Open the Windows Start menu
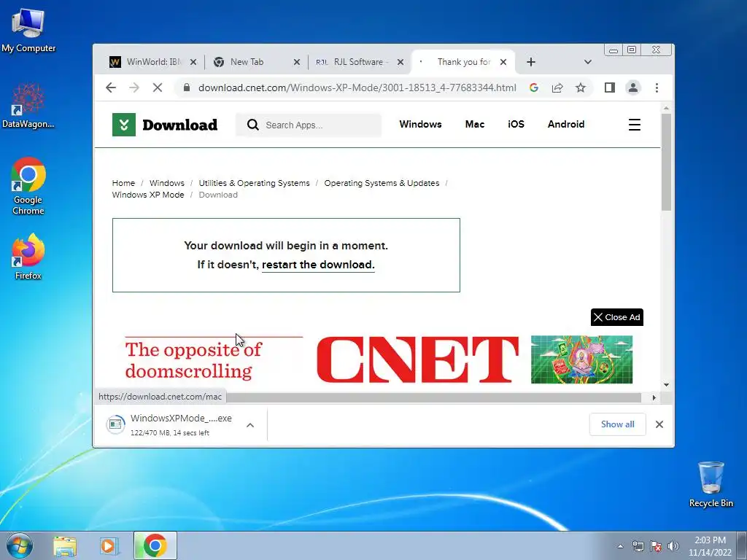Image resolution: width=747 pixels, height=560 pixels. coord(20,545)
